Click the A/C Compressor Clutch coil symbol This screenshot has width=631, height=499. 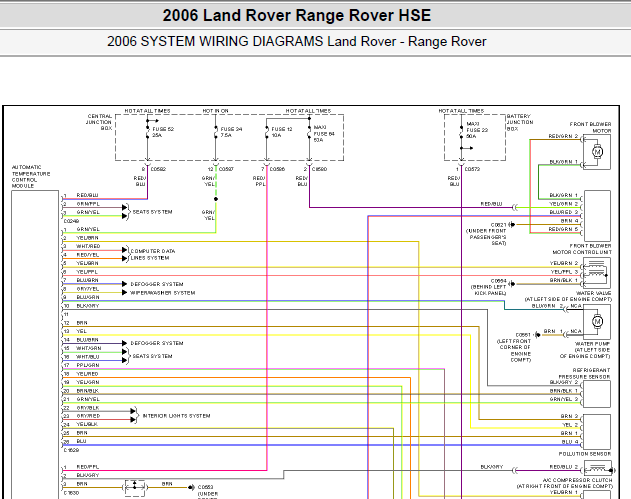point(600,468)
